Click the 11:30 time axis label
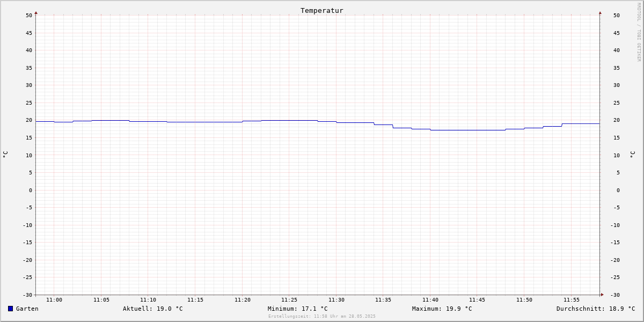 [x=336, y=300]
